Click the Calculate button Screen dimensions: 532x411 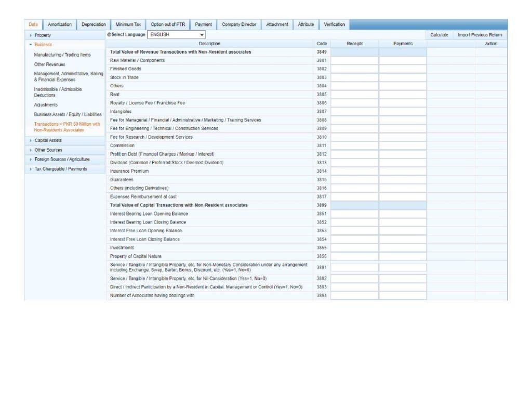(440, 35)
